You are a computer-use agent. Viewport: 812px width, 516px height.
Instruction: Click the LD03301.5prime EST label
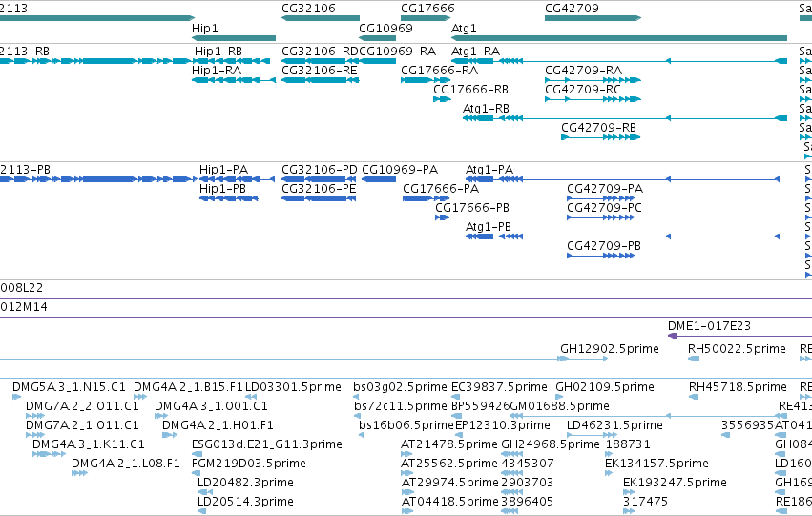point(293,387)
